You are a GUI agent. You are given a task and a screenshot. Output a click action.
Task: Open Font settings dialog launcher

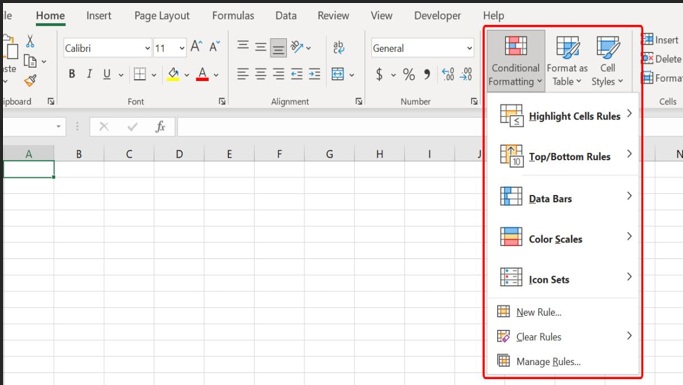222,101
